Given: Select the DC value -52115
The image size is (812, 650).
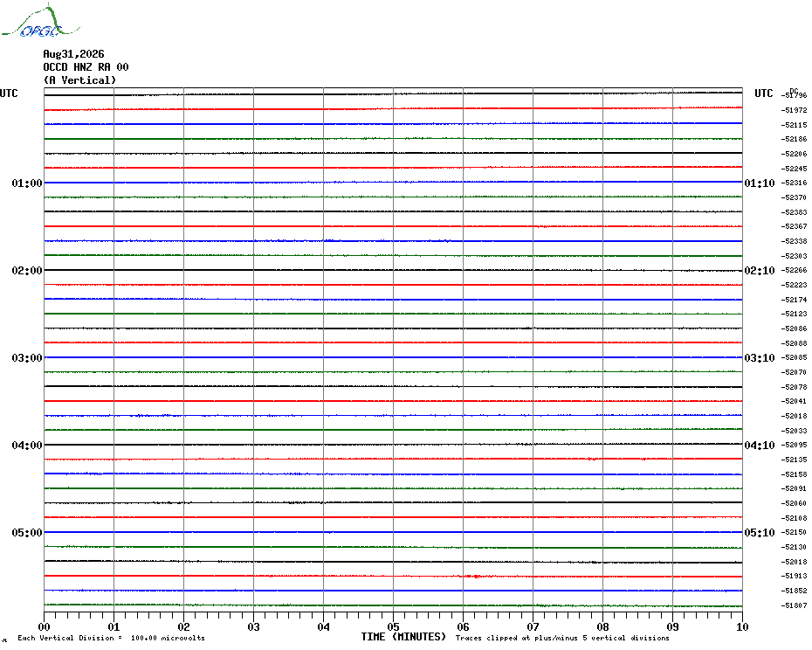Looking at the screenshot, I should [x=794, y=125].
